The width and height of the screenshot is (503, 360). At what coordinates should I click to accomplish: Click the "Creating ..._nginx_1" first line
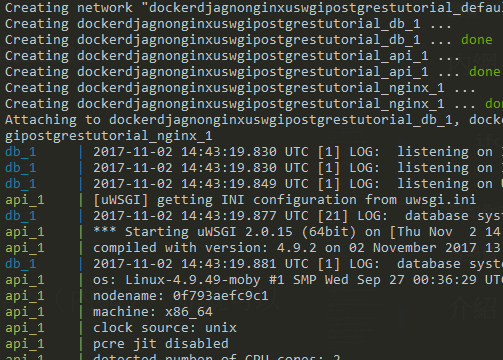(x=240, y=88)
